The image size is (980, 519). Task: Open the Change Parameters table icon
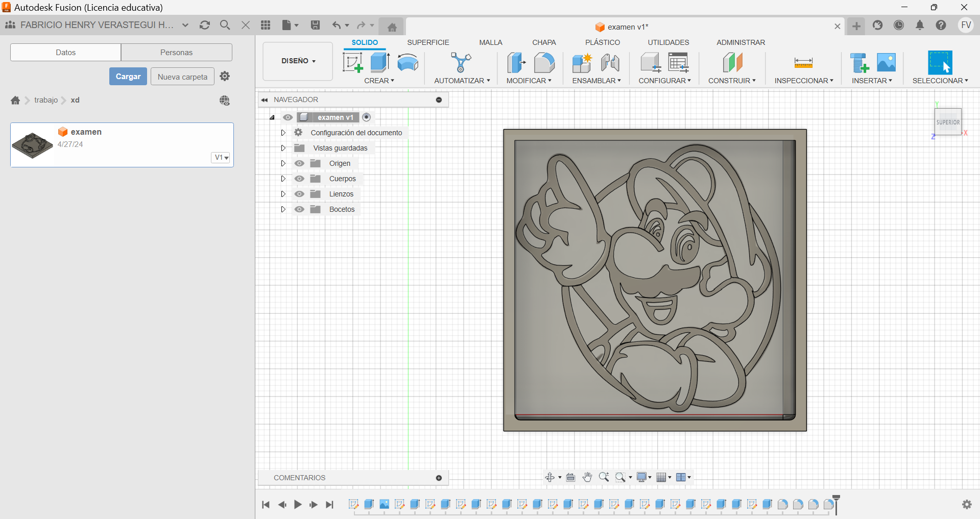(x=679, y=63)
